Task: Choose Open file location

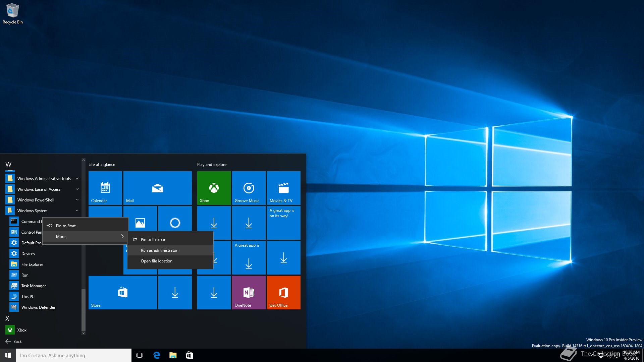Action: [170, 261]
